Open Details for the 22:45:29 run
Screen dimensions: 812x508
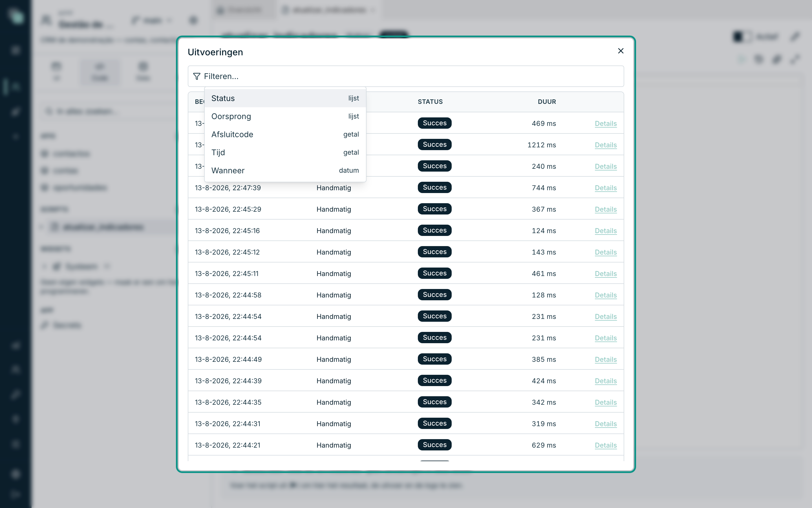coord(606,209)
